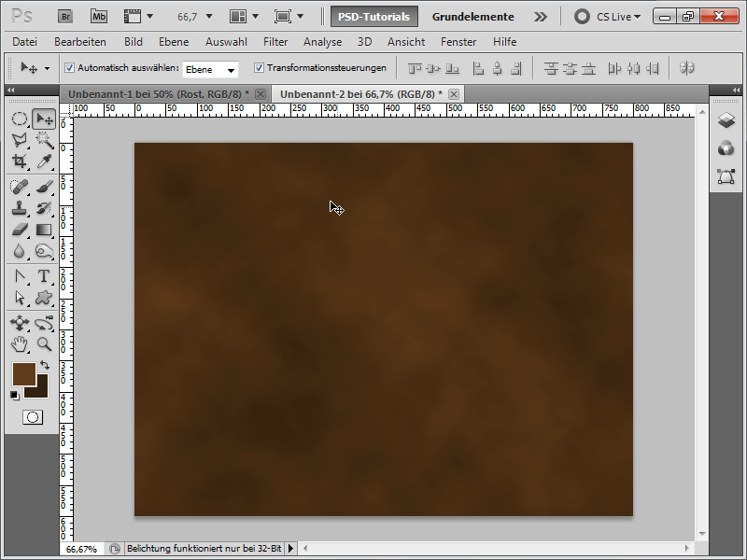The image size is (747, 560).
Task: Switch to Grundelemente workspace
Action: click(x=472, y=17)
